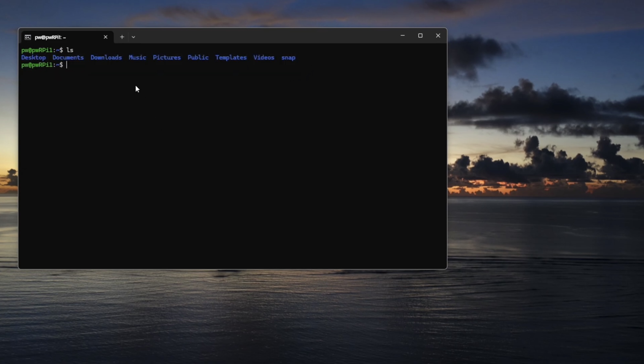
Task: Open a new terminal tab with plus
Action: tap(122, 37)
